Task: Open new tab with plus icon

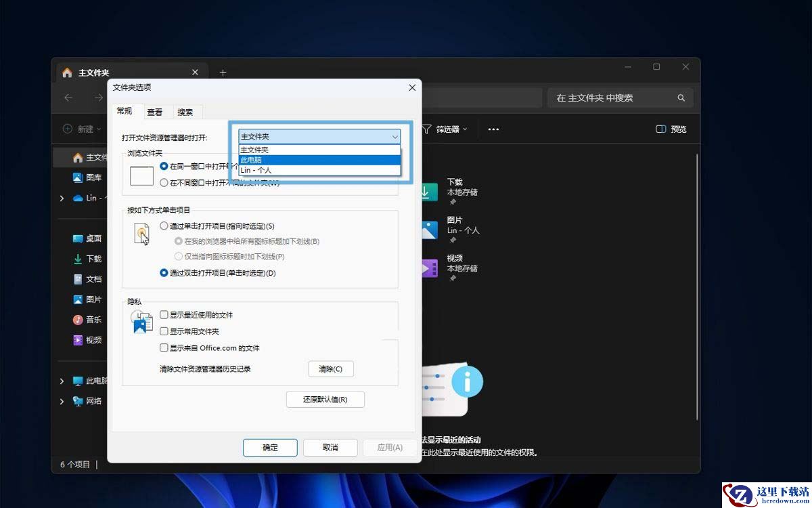Action: click(x=223, y=72)
